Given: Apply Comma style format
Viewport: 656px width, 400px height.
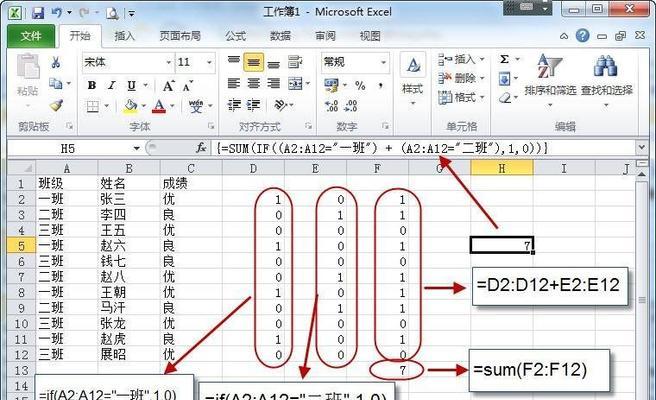Looking at the screenshot, I should [x=381, y=86].
